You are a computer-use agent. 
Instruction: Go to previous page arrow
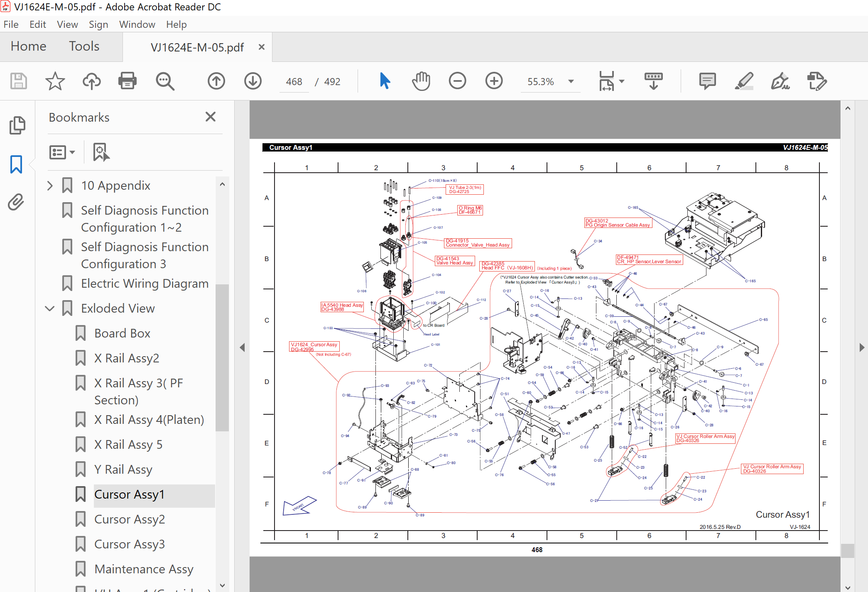coord(216,81)
